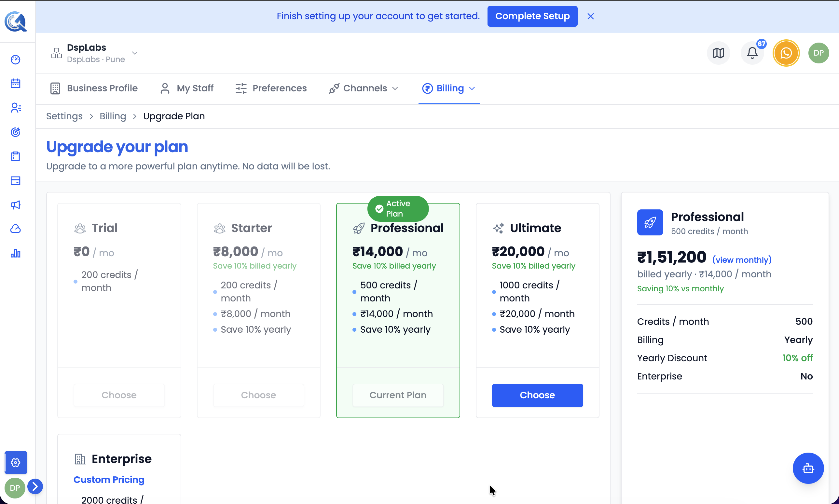The image size is (839, 504).
Task: Expand the Channels tab dropdown
Action: [363, 88]
